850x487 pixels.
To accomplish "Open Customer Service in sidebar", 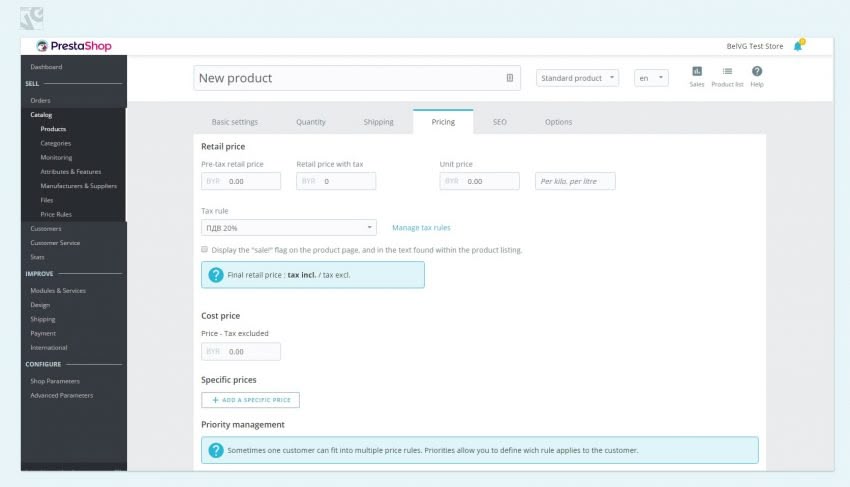I will click(55, 243).
